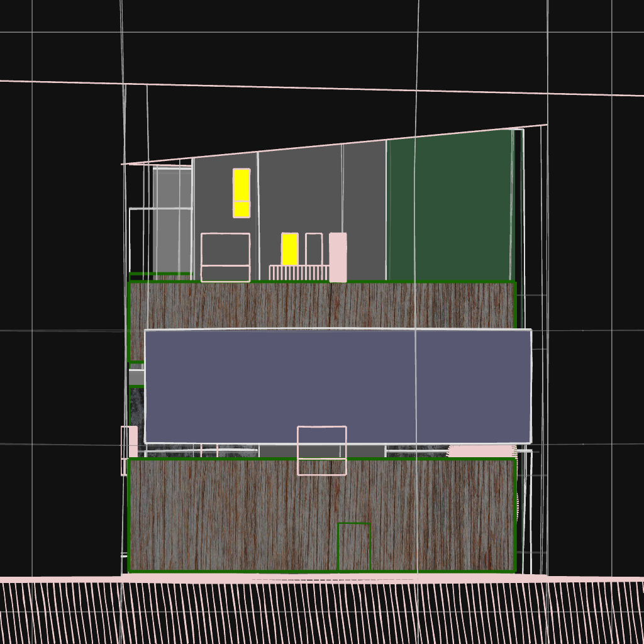Select the long pink line above the building
644x644 pixels.
314,87
